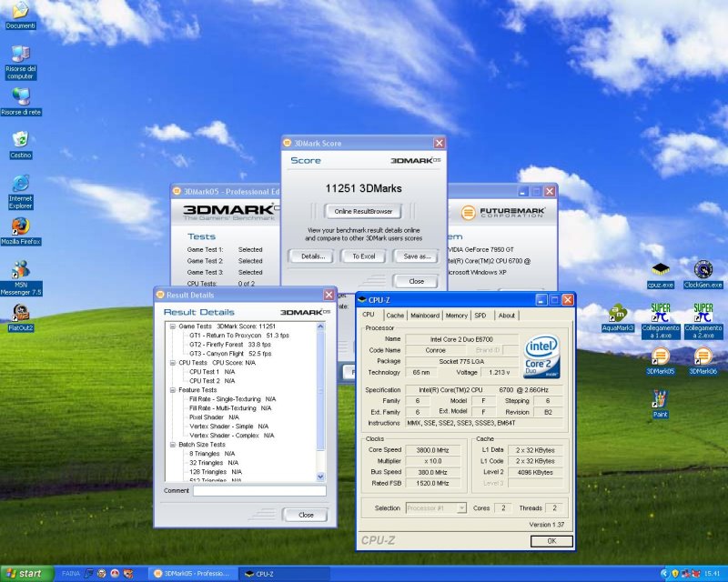
Task: Click the MSN Messenger tray icon
Action: [x=686, y=574]
